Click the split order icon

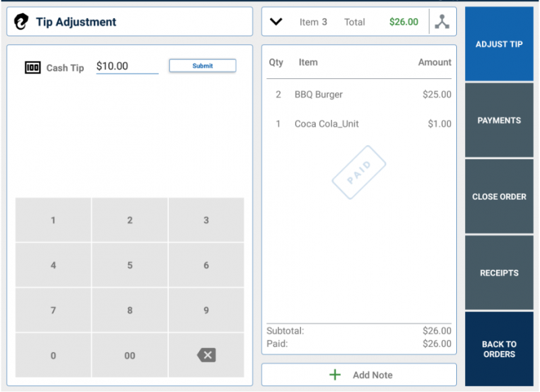click(x=442, y=22)
